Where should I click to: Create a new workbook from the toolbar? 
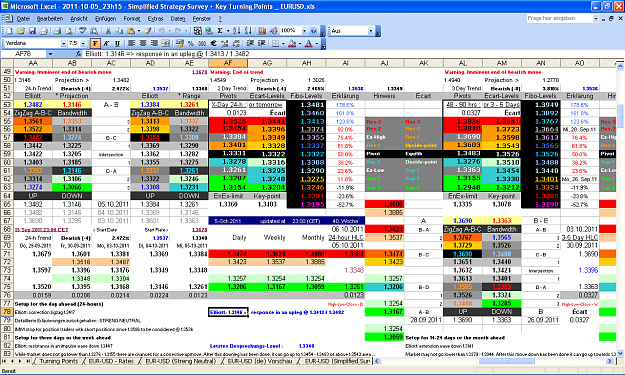(x=9, y=31)
